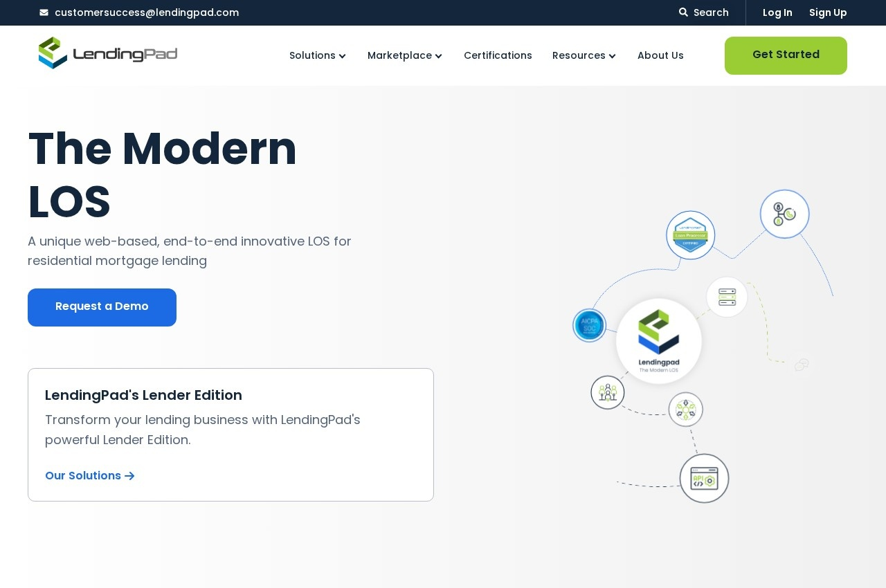The image size is (886, 588).
Task: Navigate to About Us
Action: pyautogui.click(x=660, y=55)
